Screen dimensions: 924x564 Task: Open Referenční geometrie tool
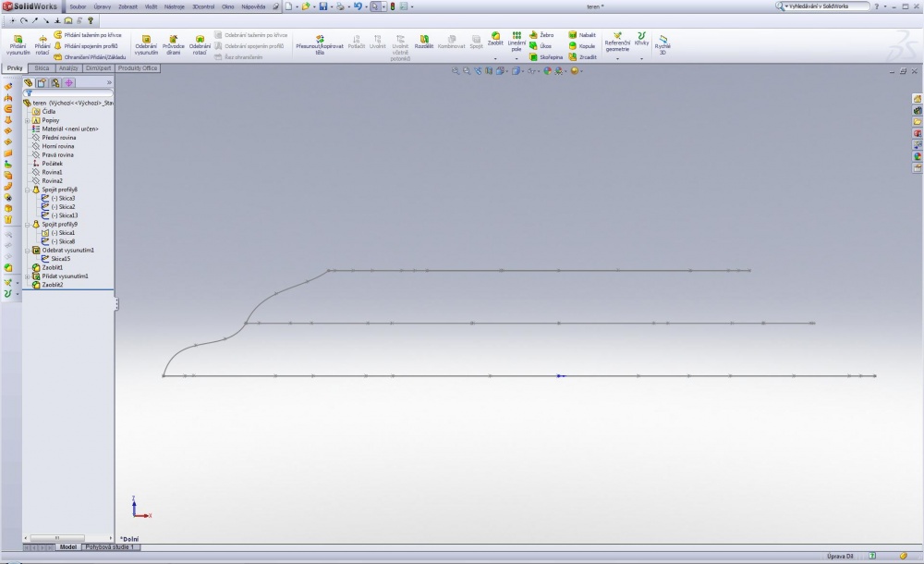coord(617,43)
